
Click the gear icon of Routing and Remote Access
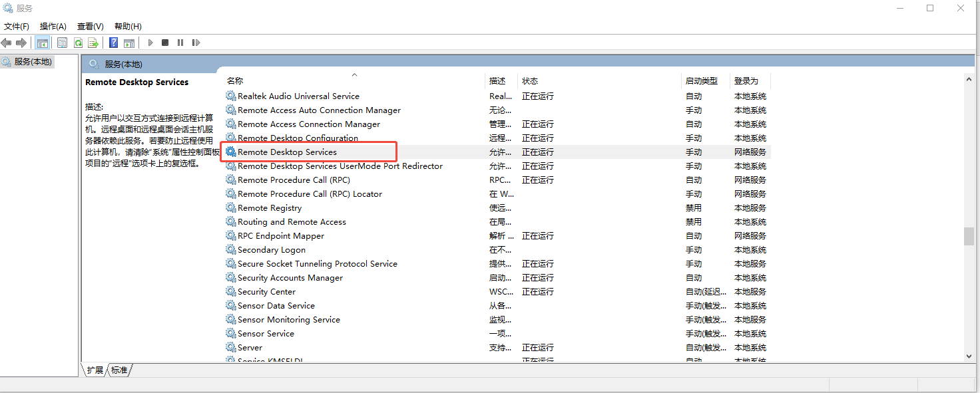[231, 221]
